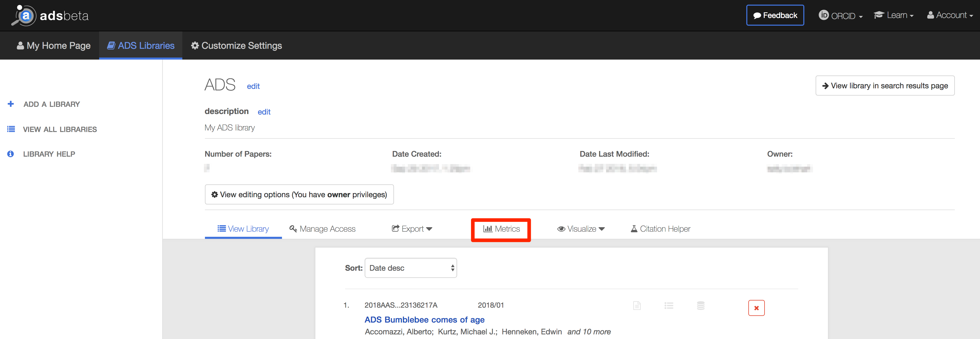This screenshot has width=980, height=339.
Task: Remove paper 1 with red X button
Action: click(x=756, y=308)
